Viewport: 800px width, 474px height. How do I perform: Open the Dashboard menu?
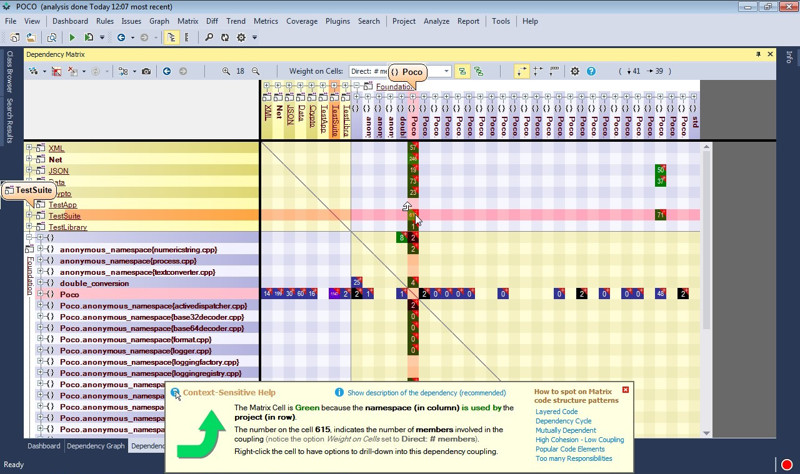(70, 21)
